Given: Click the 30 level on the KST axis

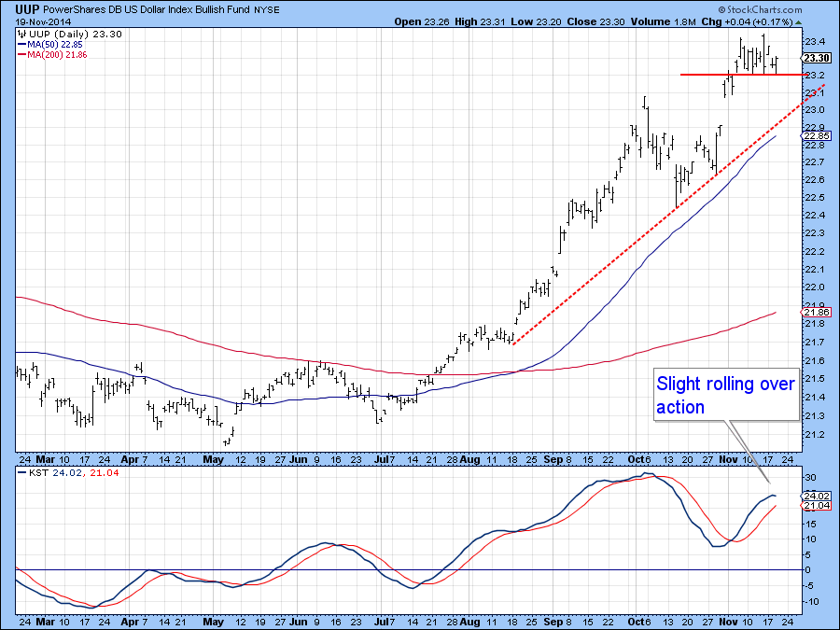Looking at the screenshot, I should 810,477.
